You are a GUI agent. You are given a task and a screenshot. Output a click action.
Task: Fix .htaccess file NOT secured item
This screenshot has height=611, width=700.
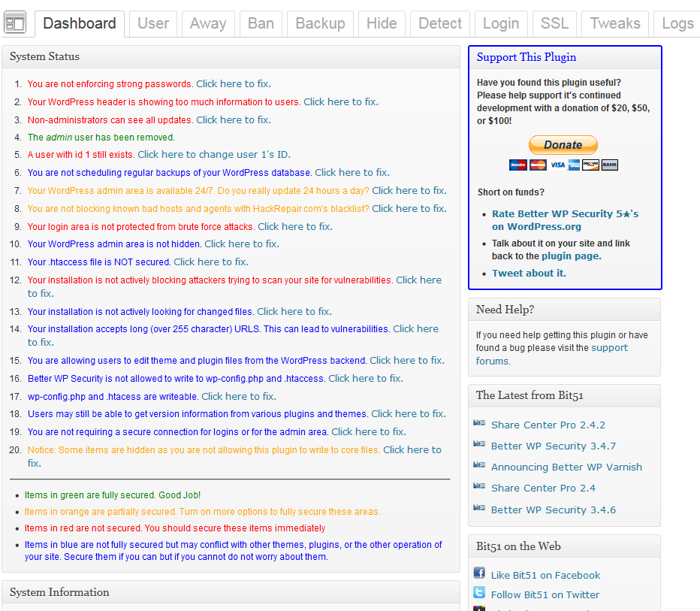(x=211, y=262)
